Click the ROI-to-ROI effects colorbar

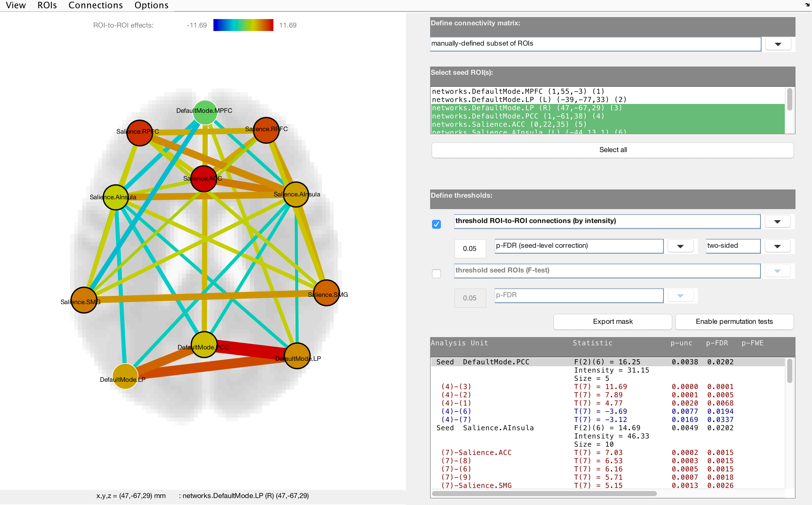click(x=243, y=25)
